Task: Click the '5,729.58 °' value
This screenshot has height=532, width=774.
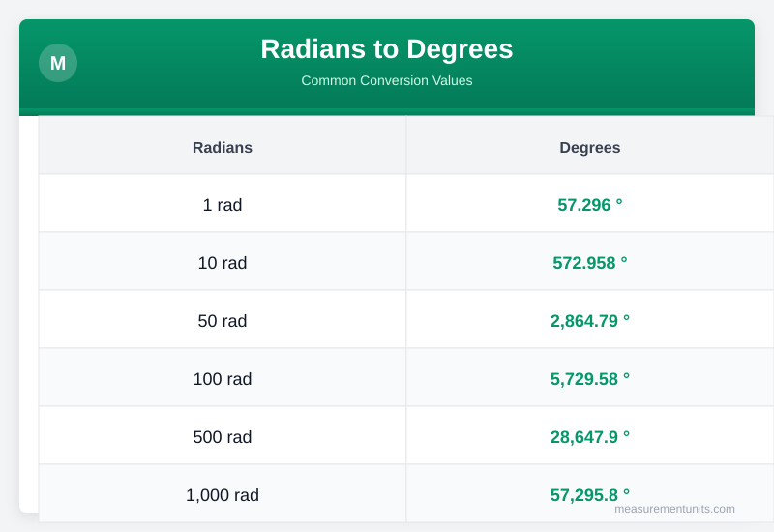Action: coord(590,379)
